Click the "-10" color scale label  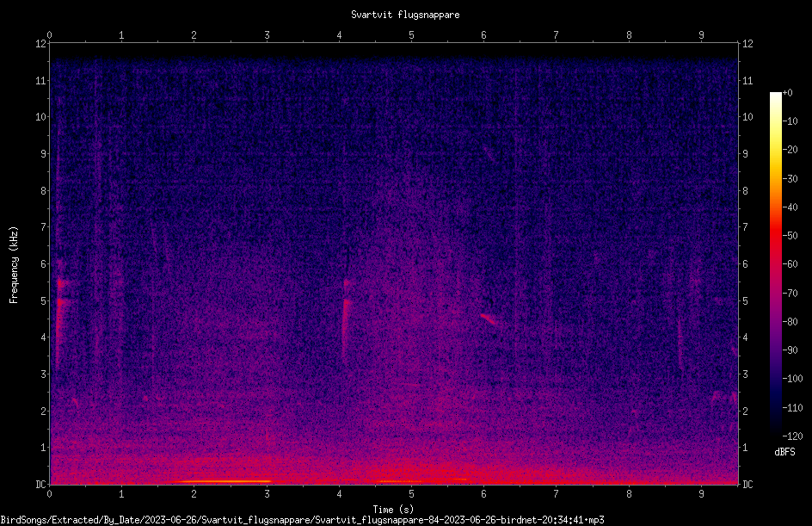(790, 121)
